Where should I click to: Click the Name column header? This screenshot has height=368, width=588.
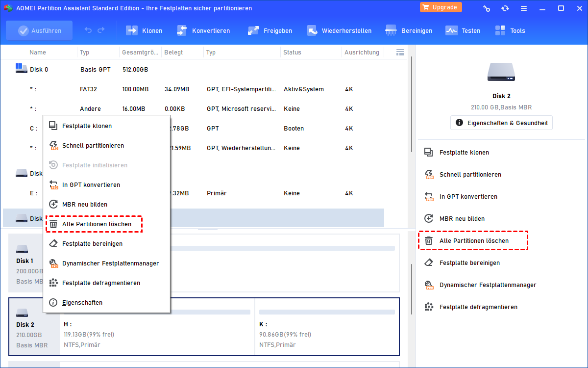tap(38, 53)
